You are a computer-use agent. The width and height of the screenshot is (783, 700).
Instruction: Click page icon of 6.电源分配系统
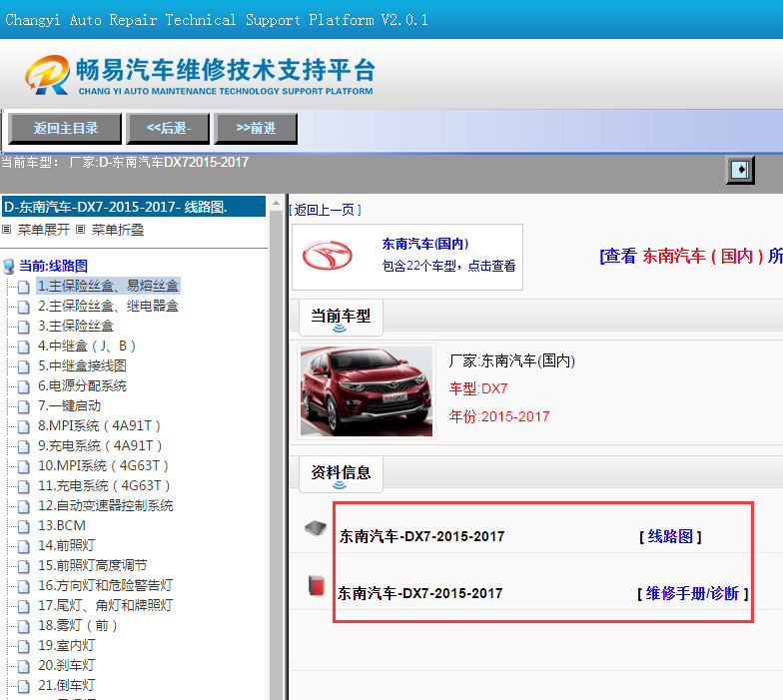(24, 386)
